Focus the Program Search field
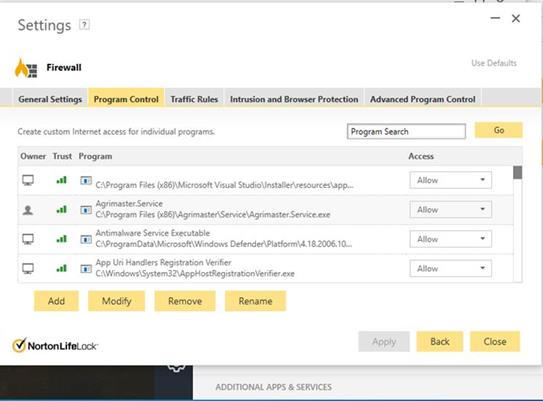Screen dimensions: 543x401 click(x=406, y=132)
